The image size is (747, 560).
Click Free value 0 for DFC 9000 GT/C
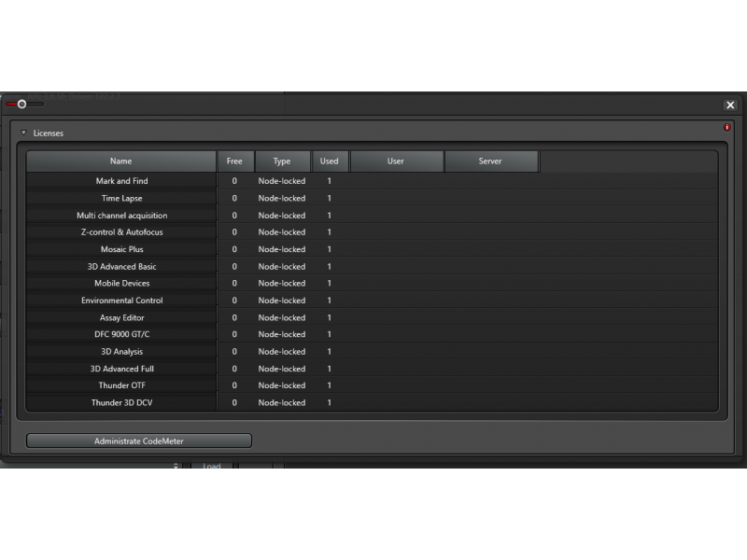(234, 334)
